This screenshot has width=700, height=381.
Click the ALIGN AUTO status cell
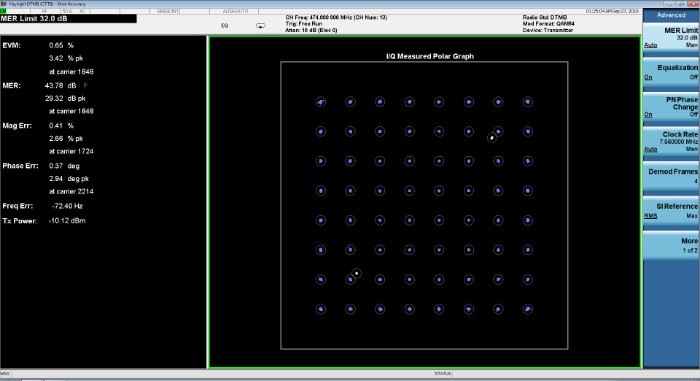pyautogui.click(x=235, y=11)
